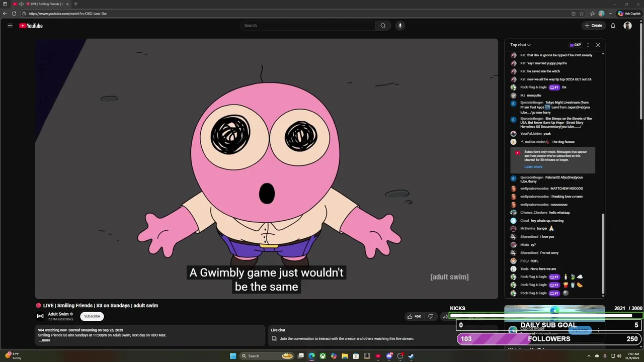Expand description with ...more
Image resolution: width=644 pixels, height=362 pixels.
click(45, 340)
